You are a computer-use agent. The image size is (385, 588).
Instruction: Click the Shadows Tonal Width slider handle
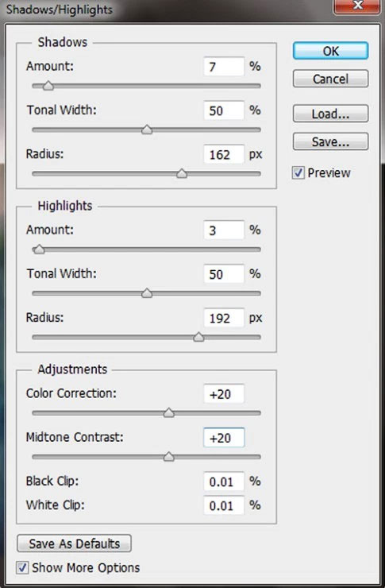coord(147,130)
